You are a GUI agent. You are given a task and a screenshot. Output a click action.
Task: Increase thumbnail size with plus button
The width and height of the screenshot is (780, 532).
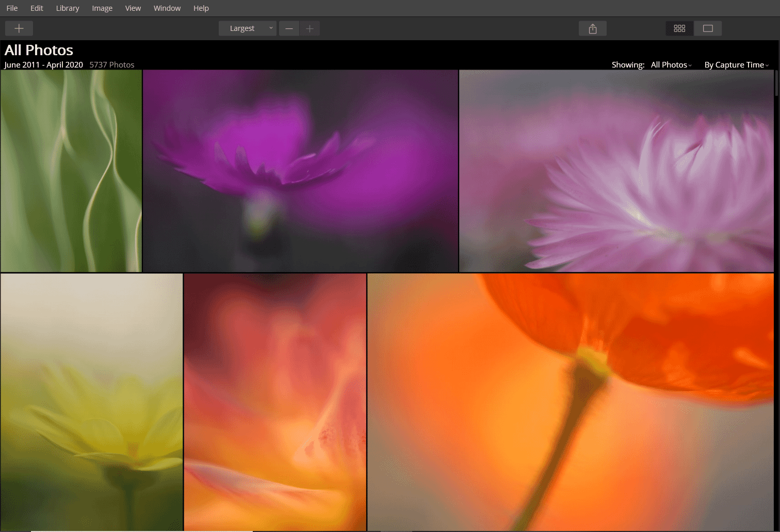coord(310,28)
